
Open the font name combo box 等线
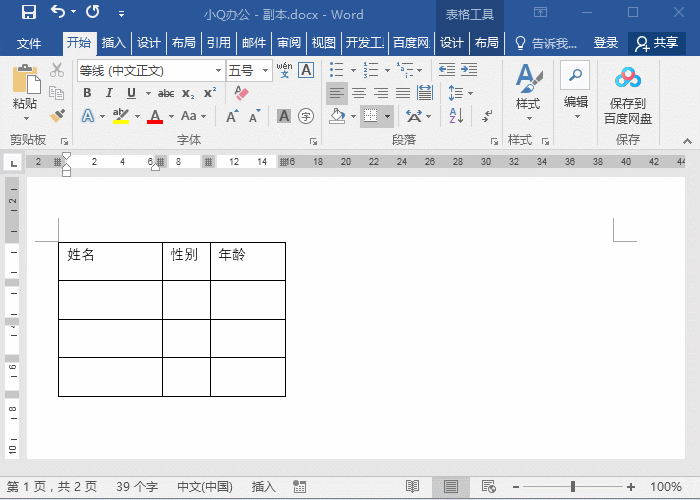point(151,71)
